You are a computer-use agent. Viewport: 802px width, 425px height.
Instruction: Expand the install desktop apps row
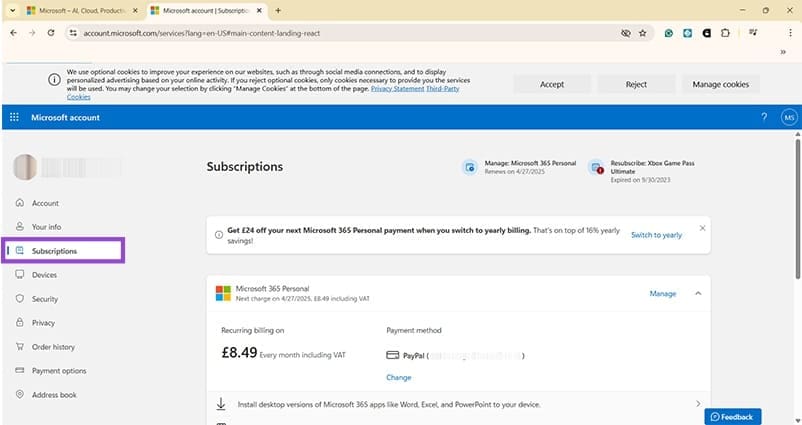[697, 404]
